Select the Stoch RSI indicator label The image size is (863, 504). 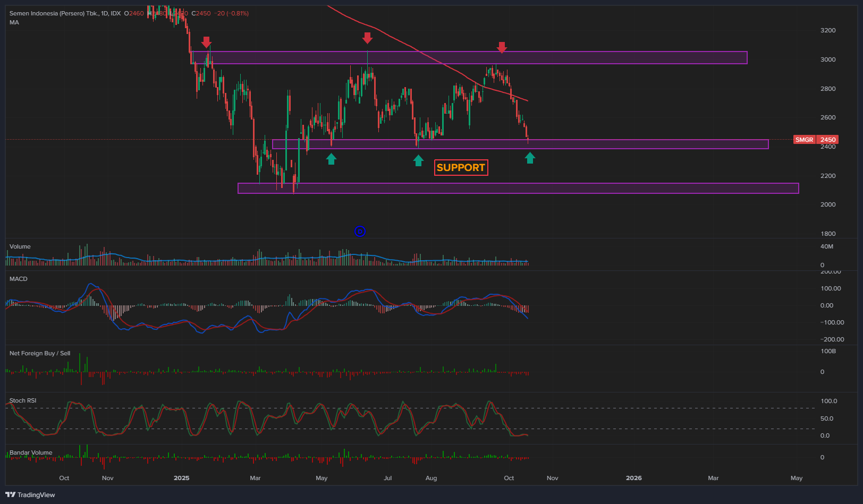coord(23,400)
